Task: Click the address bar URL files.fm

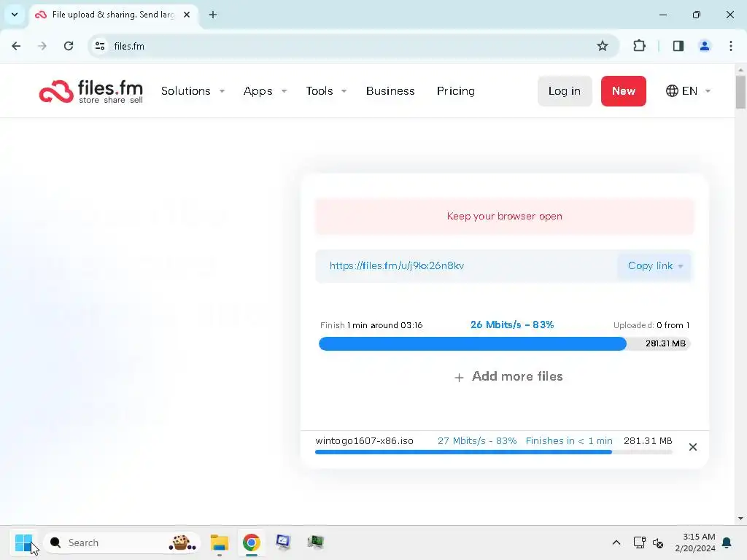Action: click(129, 46)
